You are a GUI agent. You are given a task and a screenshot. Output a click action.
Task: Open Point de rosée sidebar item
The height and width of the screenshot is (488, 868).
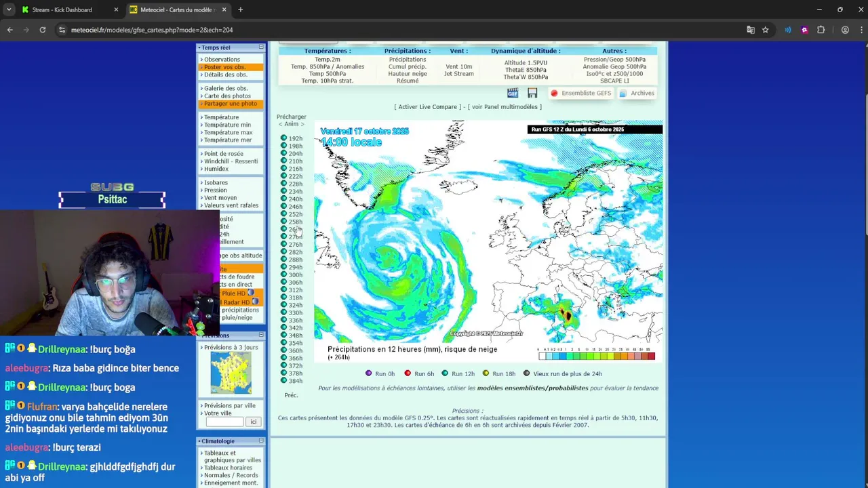(223, 154)
